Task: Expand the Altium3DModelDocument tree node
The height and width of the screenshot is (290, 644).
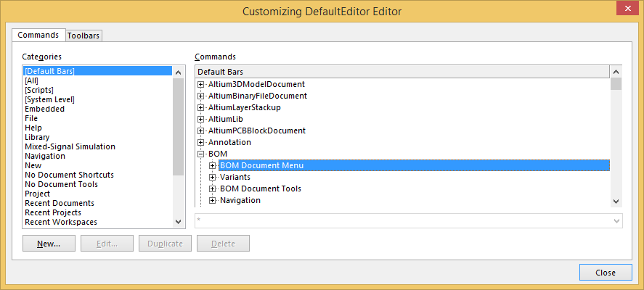Action: (x=201, y=84)
